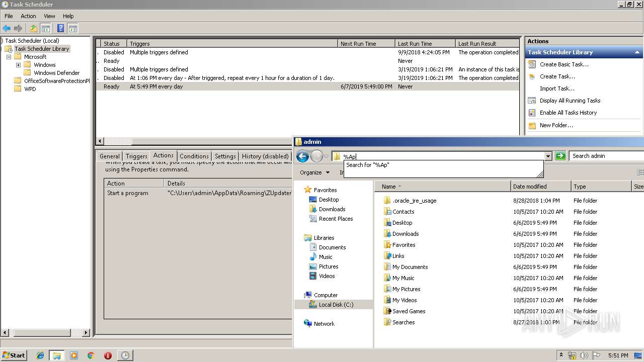Viewport: 644px width, 362px height.
Task: Click Display All Running Tasks icon
Action: (x=532, y=101)
